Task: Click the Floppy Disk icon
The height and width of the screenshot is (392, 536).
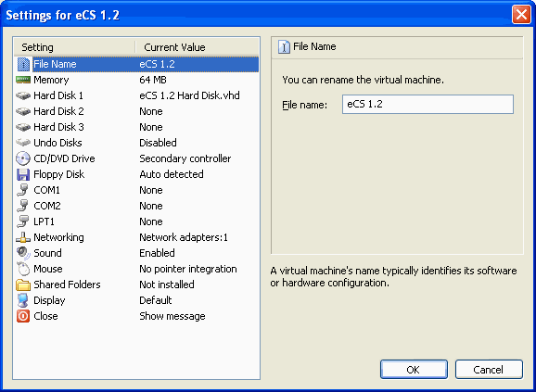Action: tap(23, 174)
